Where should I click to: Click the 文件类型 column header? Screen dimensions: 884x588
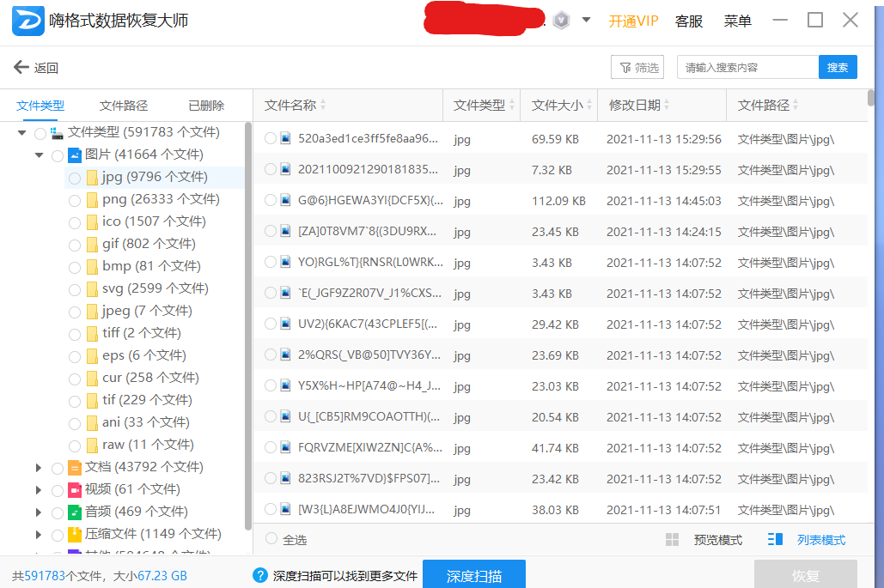coord(479,105)
